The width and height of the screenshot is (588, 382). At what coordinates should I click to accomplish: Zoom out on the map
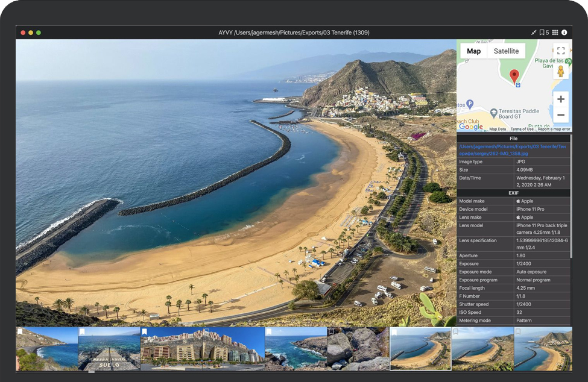(x=560, y=114)
